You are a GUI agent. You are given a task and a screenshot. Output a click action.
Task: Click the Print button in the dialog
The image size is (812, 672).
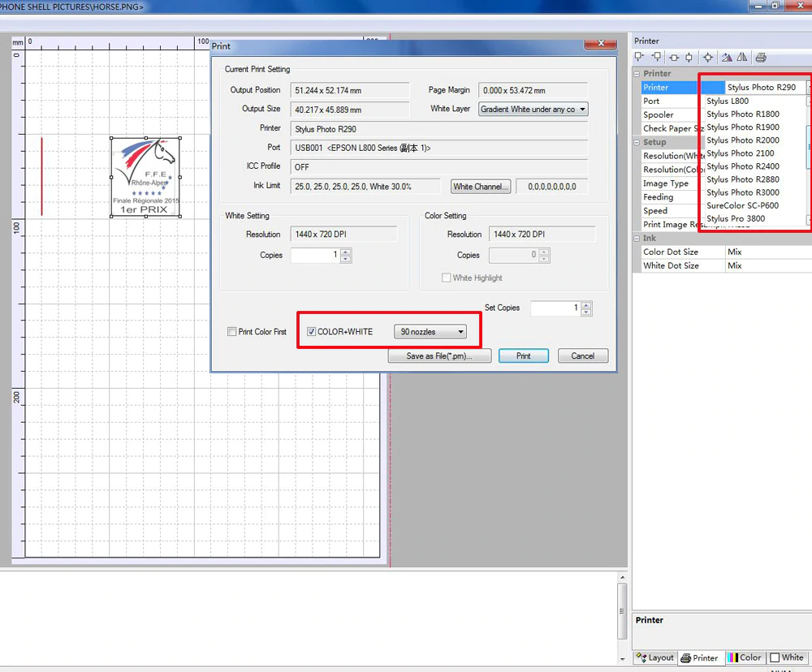click(523, 355)
